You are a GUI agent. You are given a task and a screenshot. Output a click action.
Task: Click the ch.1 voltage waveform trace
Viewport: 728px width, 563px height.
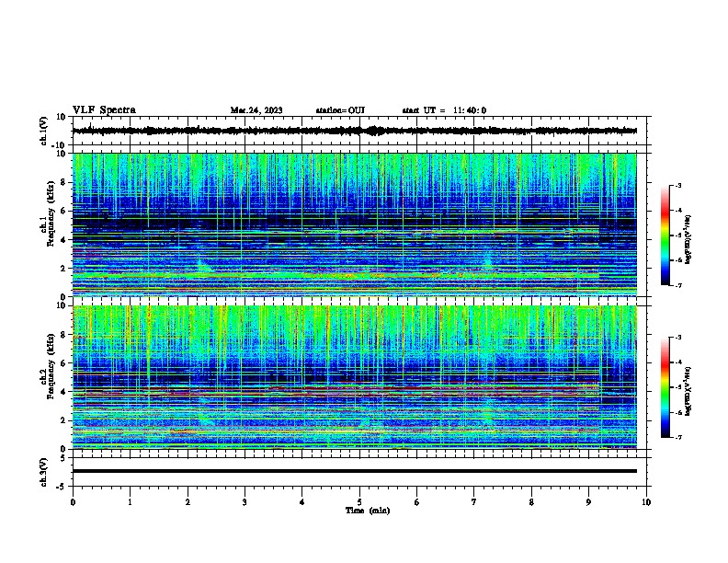click(355, 131)
